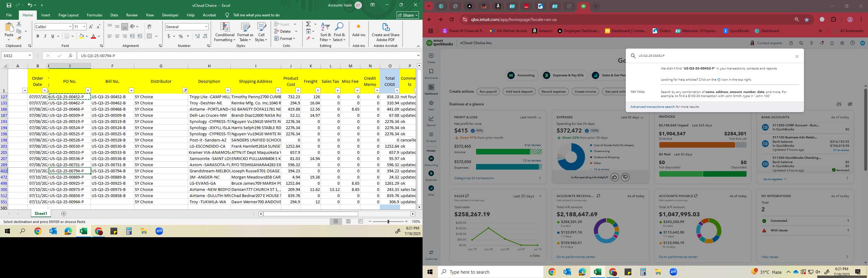Click Excel Tell me search box
Screen dimensions: 868x278
256,15
